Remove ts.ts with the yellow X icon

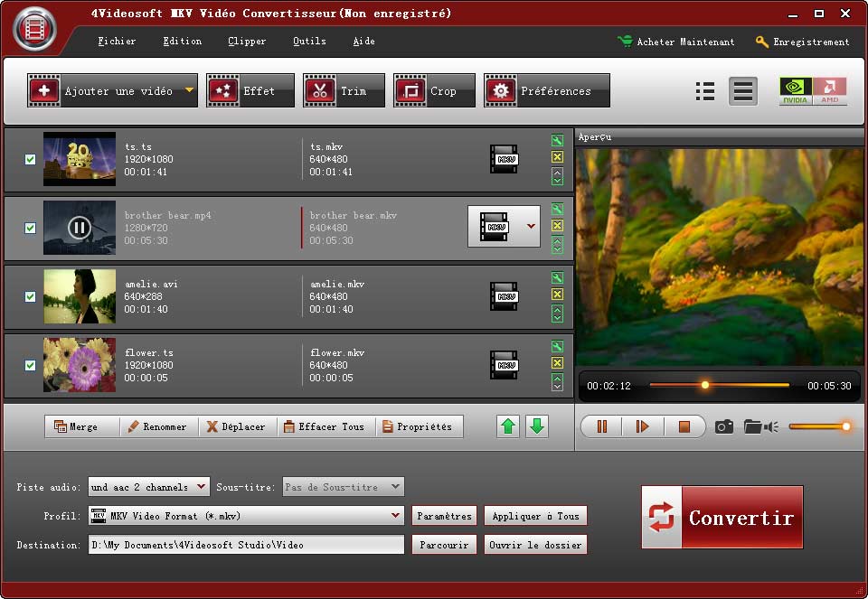click(557, 157)
